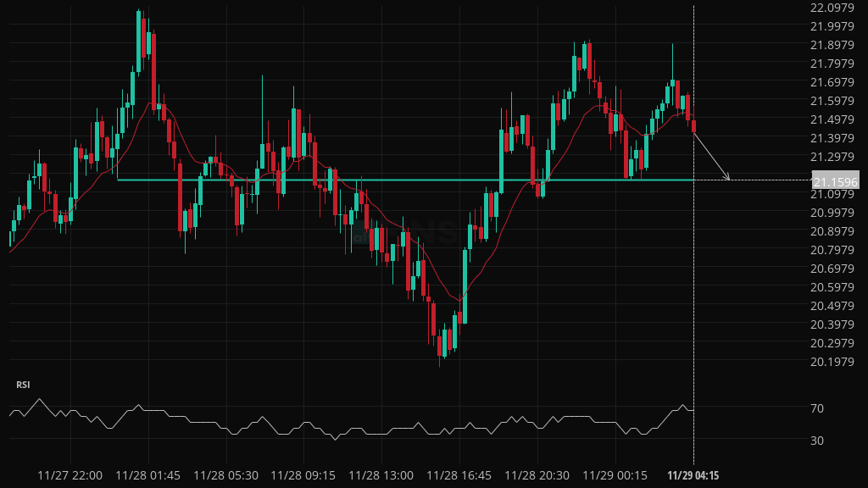Viewport: 868px width, 488px height.
Task: Click the highlighted 21.1596 price label
Action: coord(835,181)
